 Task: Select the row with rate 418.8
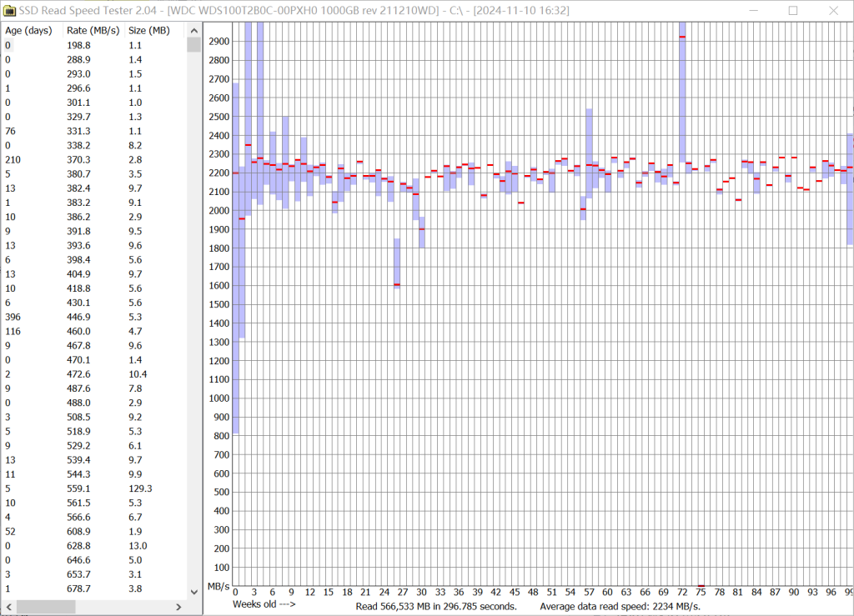tap(94, 288)
